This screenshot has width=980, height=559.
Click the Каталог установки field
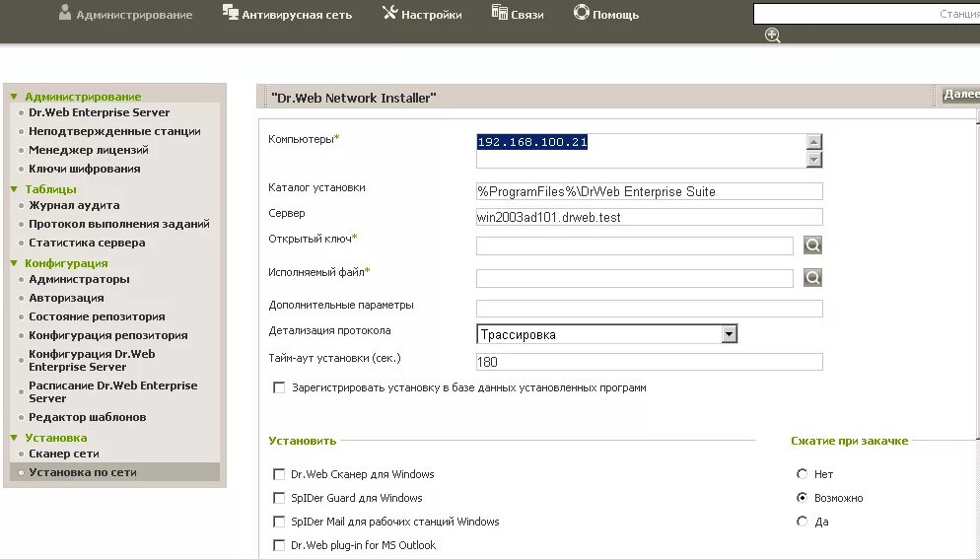point(650,191)
